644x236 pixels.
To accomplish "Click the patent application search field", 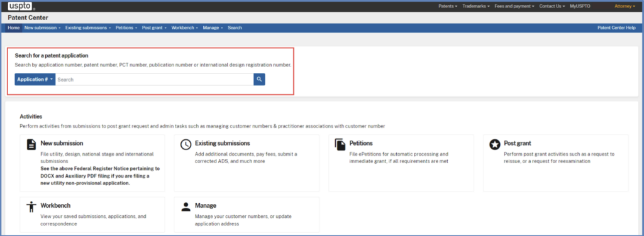I will click(x=155, y=80).
